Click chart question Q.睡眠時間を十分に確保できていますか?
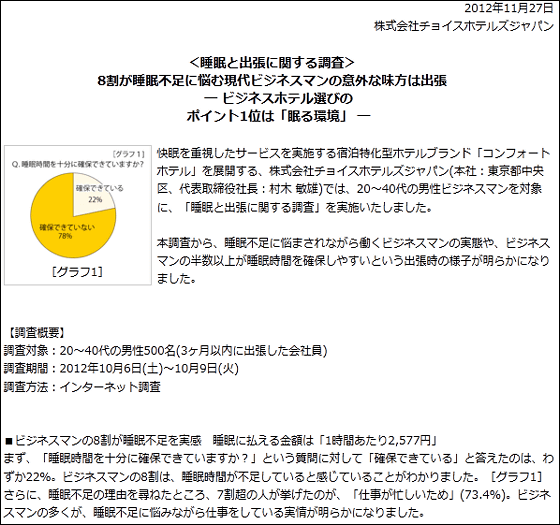This screenshot has width=560, height=525. 78,164
